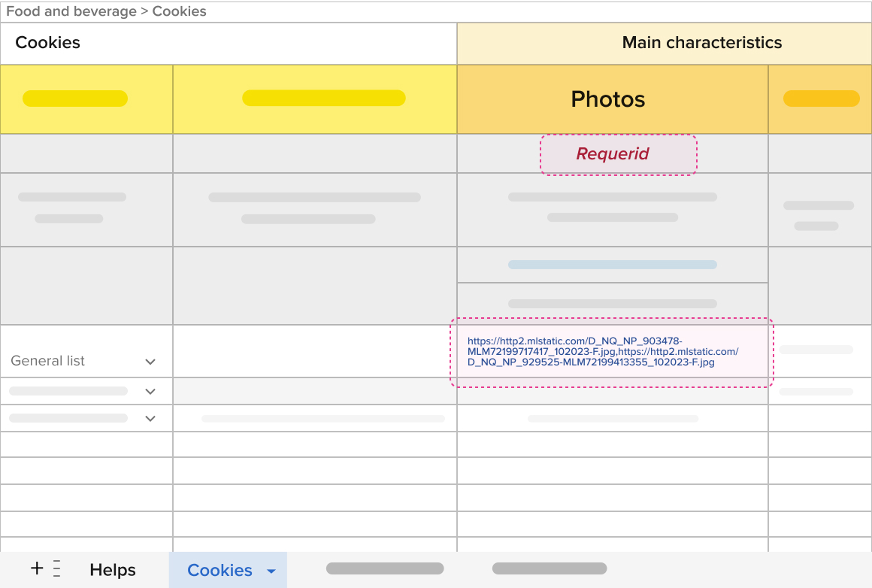Click the Food and beverage breadcrumb path
Screen dimensions: 872x588
pyautogui.click(x=106, y=11)
